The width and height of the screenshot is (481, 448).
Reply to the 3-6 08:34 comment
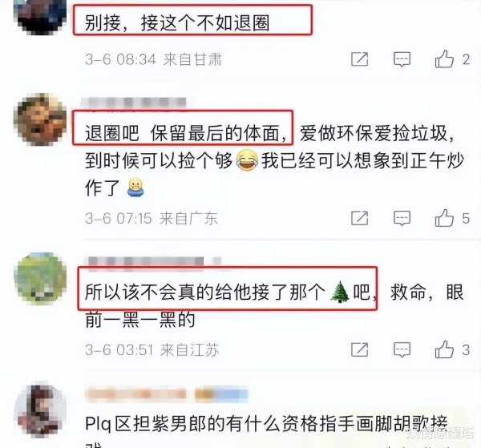coord(402,59)
